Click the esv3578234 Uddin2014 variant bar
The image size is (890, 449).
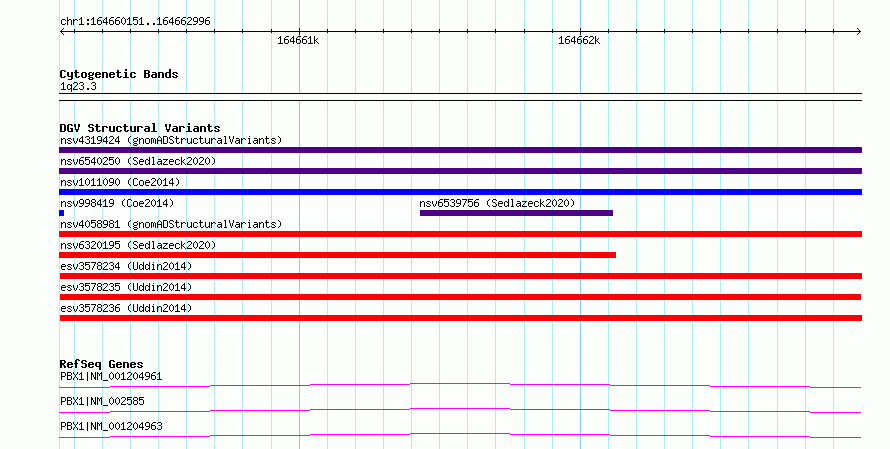(460, 276)
